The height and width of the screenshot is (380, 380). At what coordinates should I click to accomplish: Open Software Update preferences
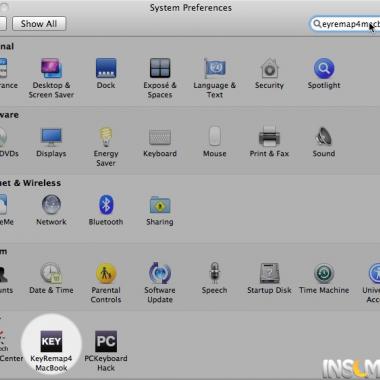(x=160, y=283)
